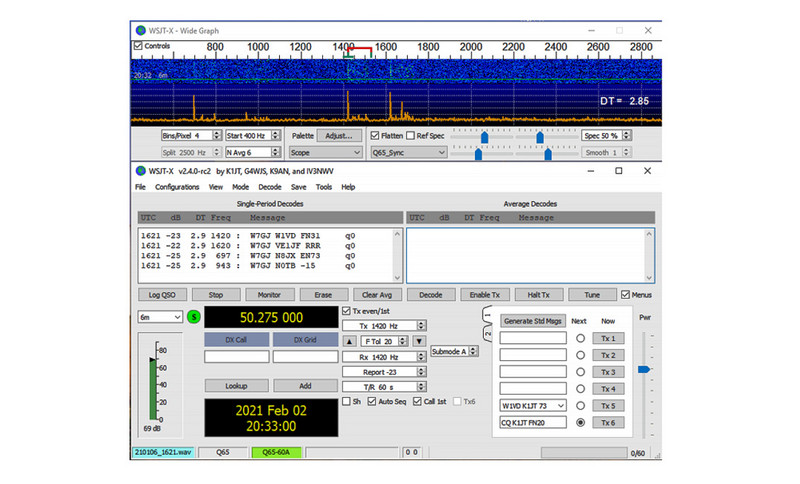Open the Save menu
This screenshot has width=800, height=484.
pos(298,187)
